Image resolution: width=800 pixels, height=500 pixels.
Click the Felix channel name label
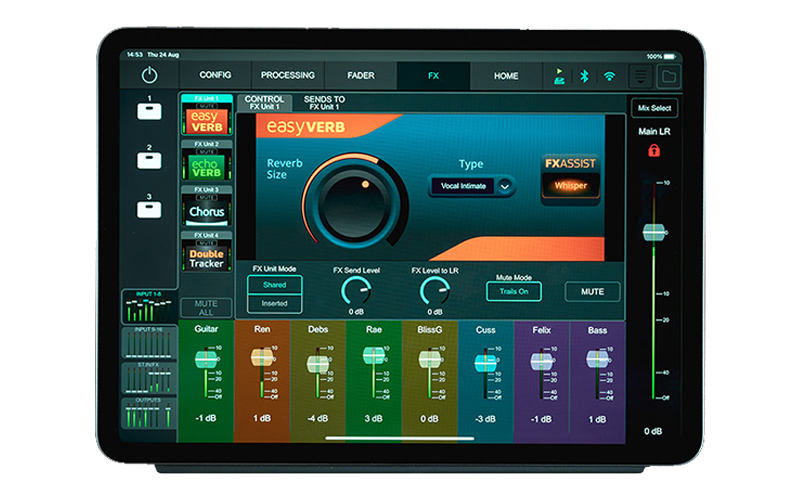pos(541,330)
